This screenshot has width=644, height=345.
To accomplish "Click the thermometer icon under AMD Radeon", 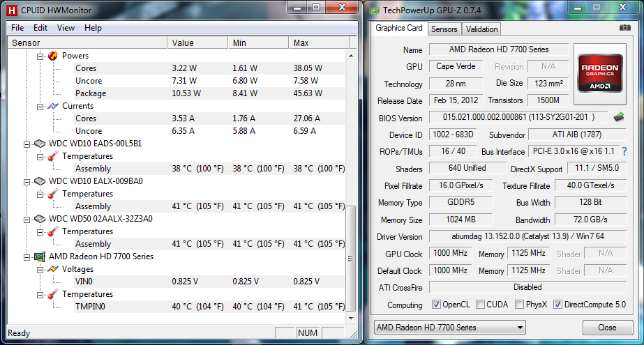I will [52, 295].
